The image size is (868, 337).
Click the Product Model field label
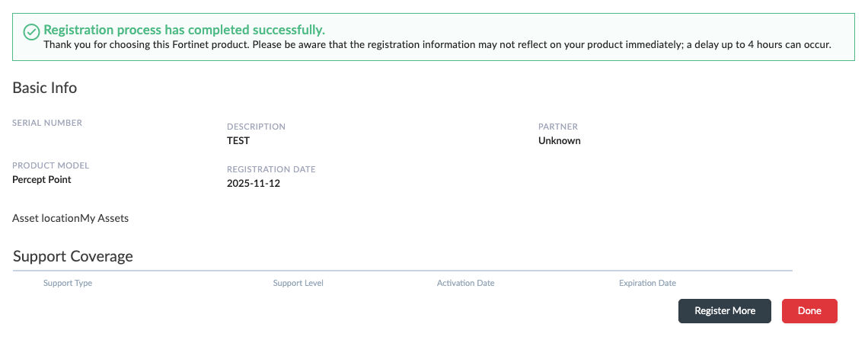pyautogui.click(x=50, y=165)
